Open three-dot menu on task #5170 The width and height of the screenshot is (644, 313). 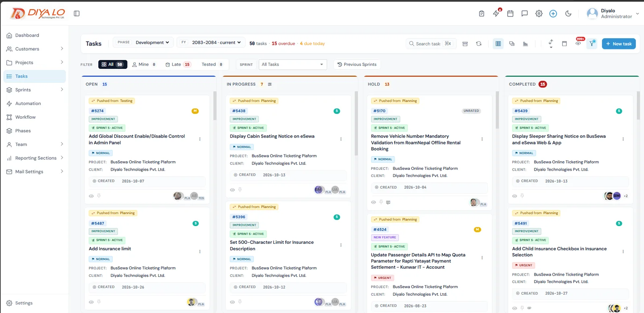482,139
